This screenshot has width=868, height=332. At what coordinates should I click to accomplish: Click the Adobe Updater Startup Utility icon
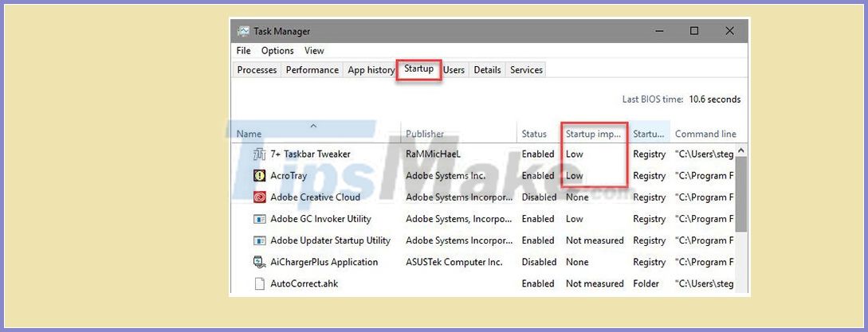[x=260, y=240]
